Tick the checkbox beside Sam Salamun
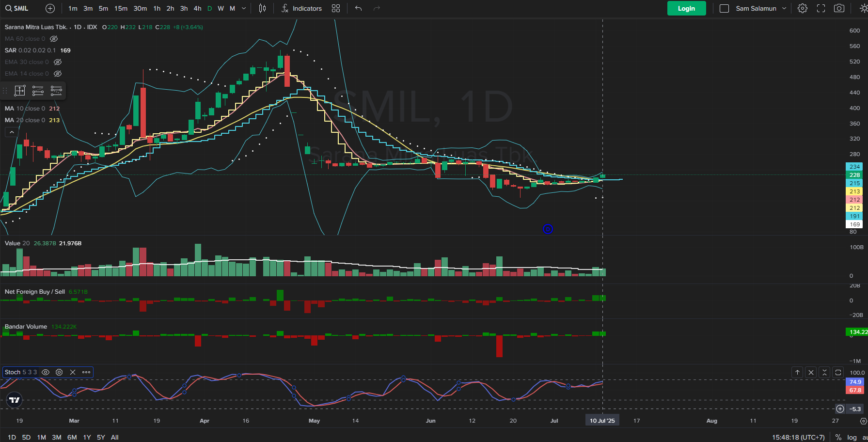This screenshot has height=442, width=868. pyautogui.click(x=724, y=8)
